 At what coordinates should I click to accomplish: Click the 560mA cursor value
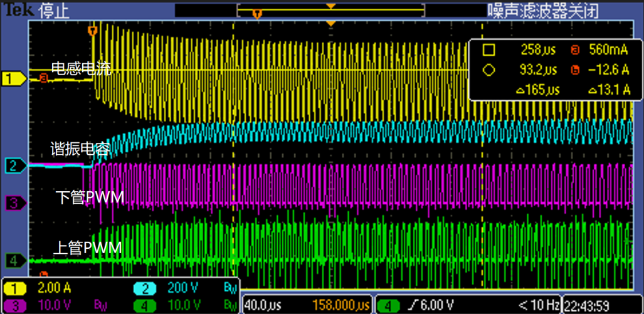point(608,51)
